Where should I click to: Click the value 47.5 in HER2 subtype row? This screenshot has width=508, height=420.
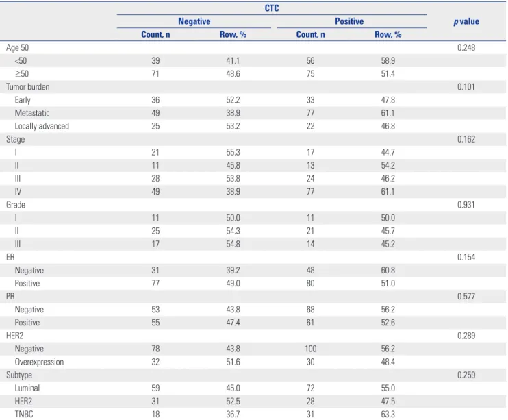[x=388, y=402]
